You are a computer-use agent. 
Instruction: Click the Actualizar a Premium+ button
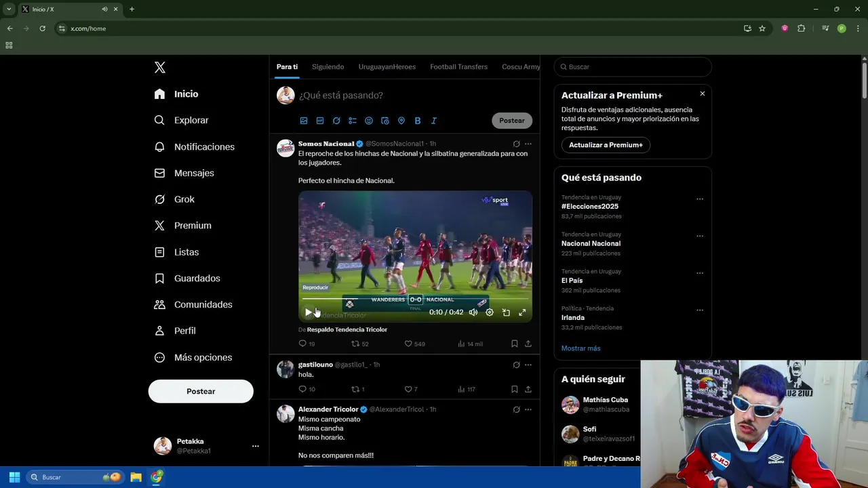coord(606,145)
